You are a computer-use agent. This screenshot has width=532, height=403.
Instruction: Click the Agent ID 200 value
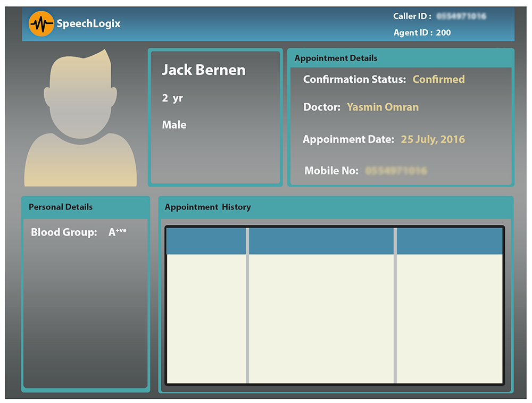coord(443,33)
